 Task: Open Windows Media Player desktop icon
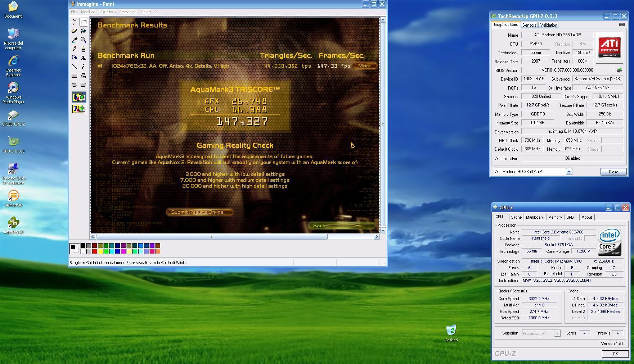13,93
